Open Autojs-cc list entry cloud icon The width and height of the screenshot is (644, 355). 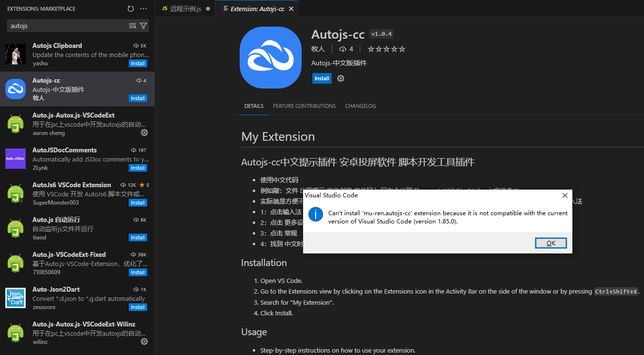[x=139, y=80]
